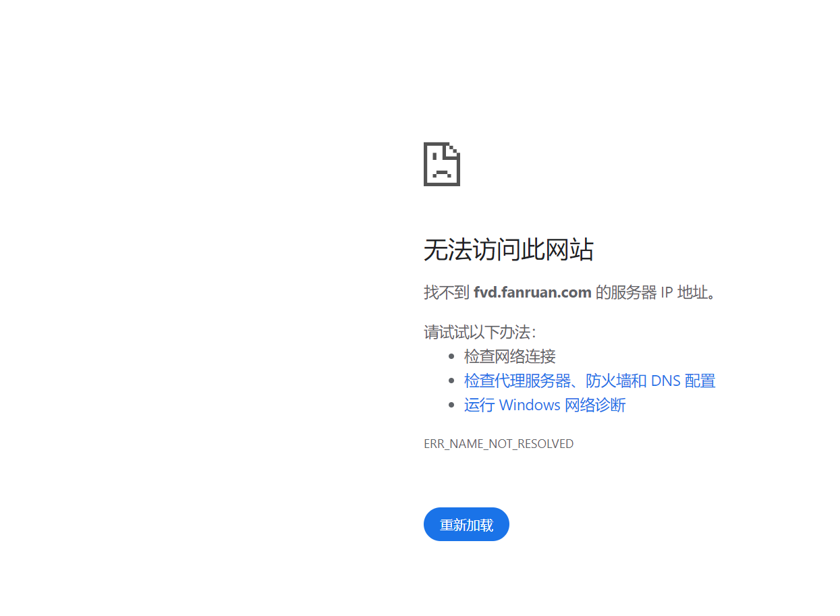Open 检查代理服务器、防火墙和 DNS 配置 link
The image size is (840, 616).
tap(590, 381)
